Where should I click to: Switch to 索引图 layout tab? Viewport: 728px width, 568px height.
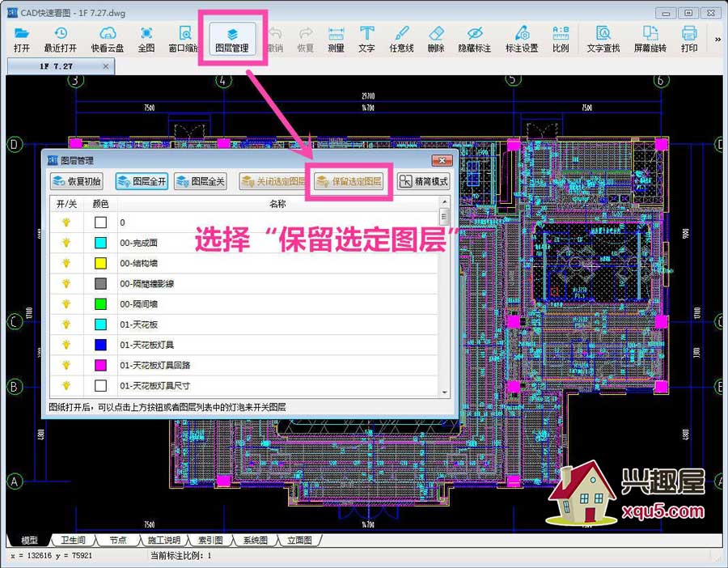210,540
